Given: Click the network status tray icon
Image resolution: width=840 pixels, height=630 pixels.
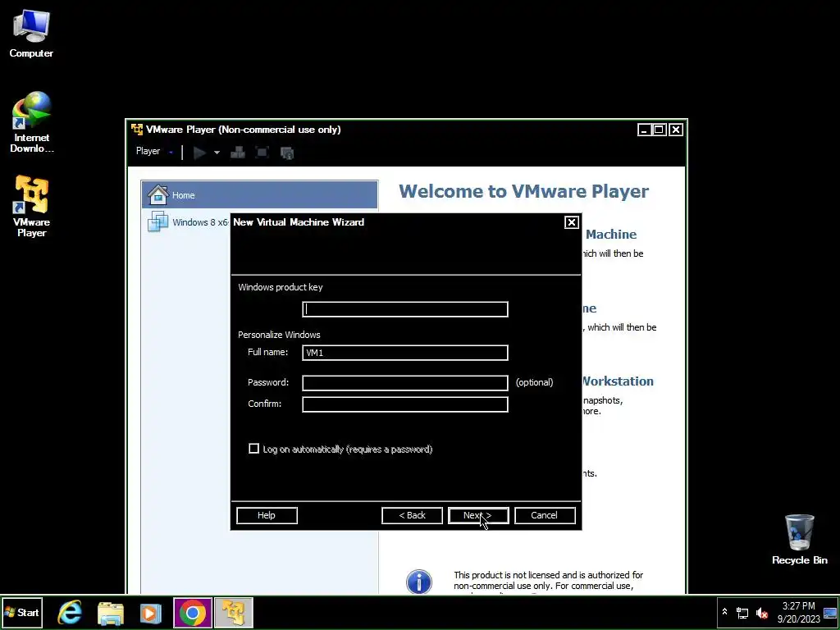Looking at the screenshot, I should click(742, 613).
